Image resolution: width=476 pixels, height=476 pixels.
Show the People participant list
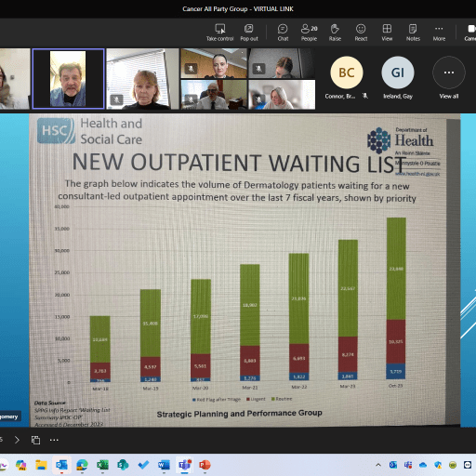[309, 33]
